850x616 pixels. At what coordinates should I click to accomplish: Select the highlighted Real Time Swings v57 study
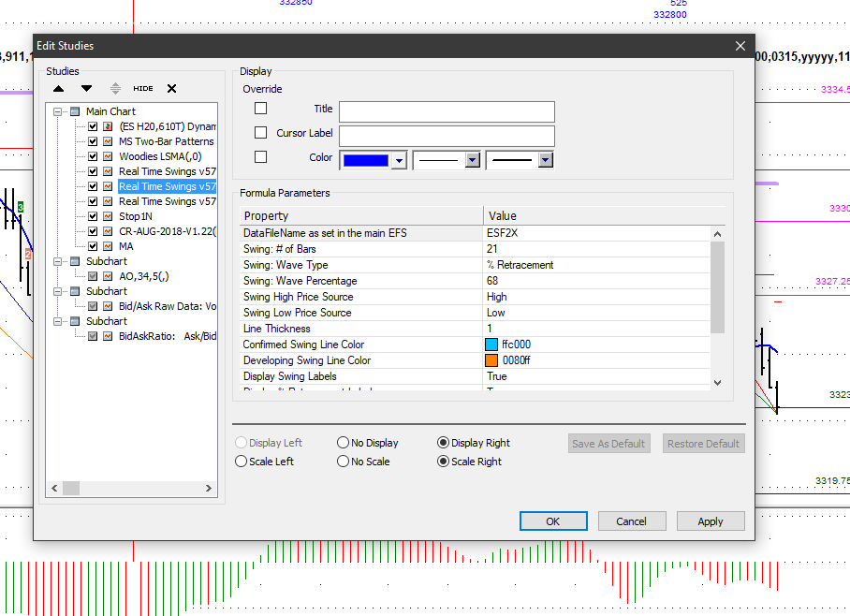167,186
